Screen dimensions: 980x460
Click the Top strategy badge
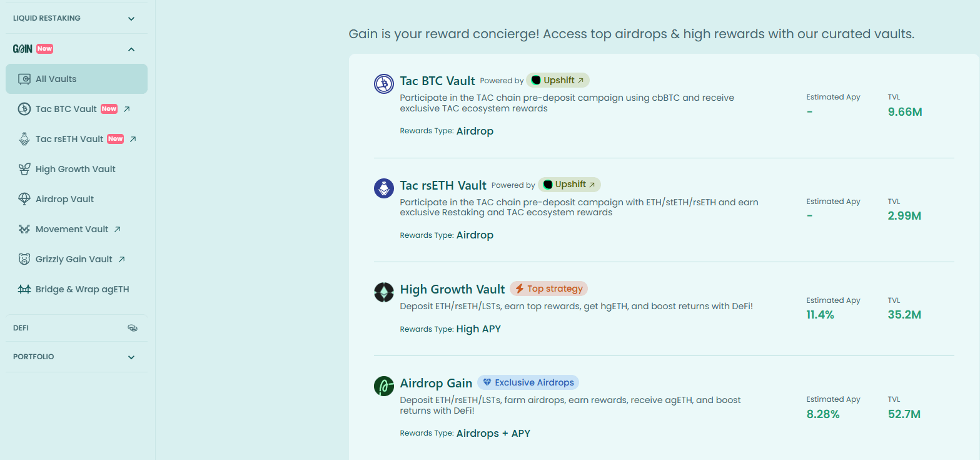pos(548,289)
